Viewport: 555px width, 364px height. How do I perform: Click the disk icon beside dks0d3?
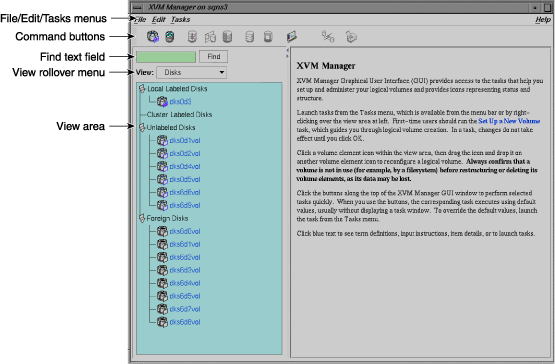[x=162, y=102]
